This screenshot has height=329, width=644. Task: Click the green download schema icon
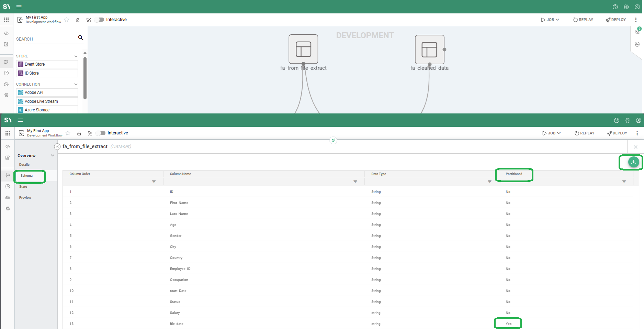[633, 162]
